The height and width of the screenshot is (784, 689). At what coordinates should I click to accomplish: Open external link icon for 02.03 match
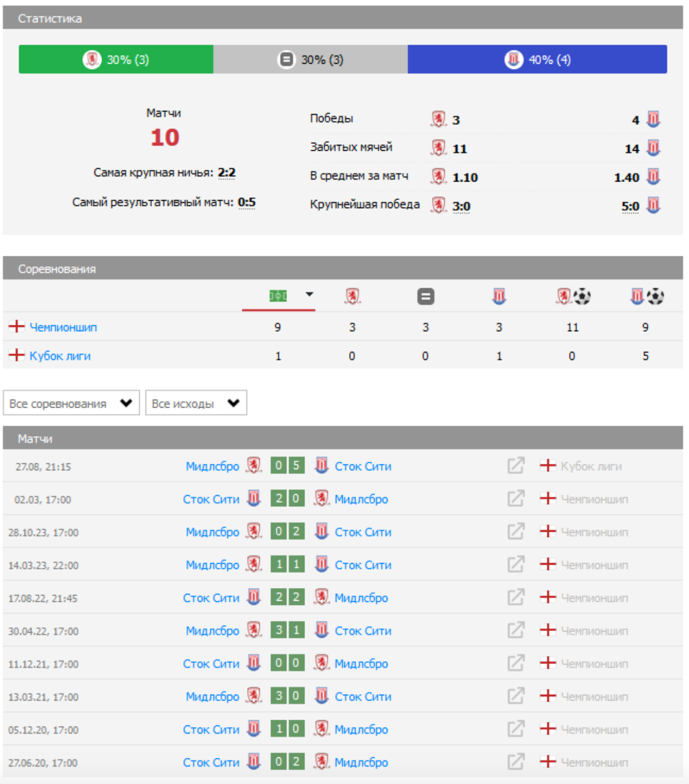pyautogui.click(x=516, y=499)
